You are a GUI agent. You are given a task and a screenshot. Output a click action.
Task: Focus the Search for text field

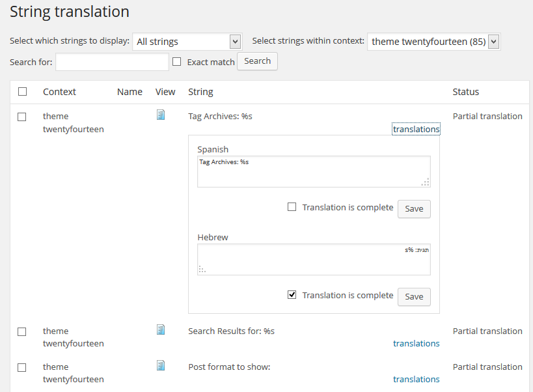(112, 62)
